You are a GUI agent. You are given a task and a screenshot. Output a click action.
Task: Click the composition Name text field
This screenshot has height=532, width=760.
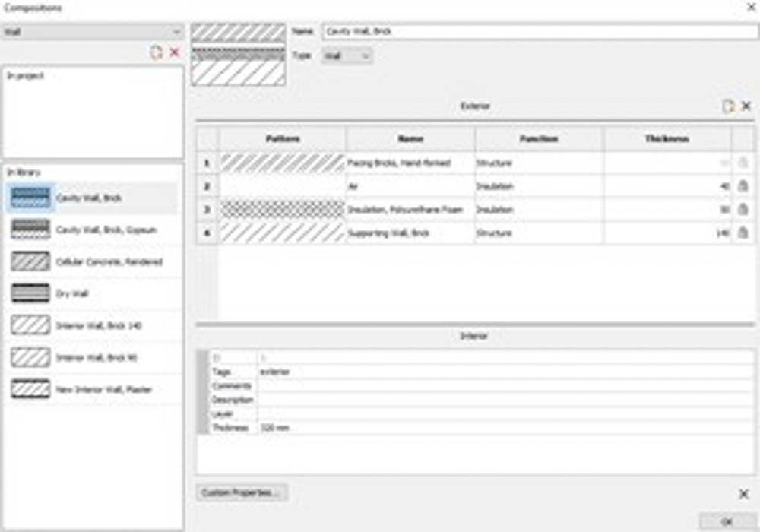(540, 32)
